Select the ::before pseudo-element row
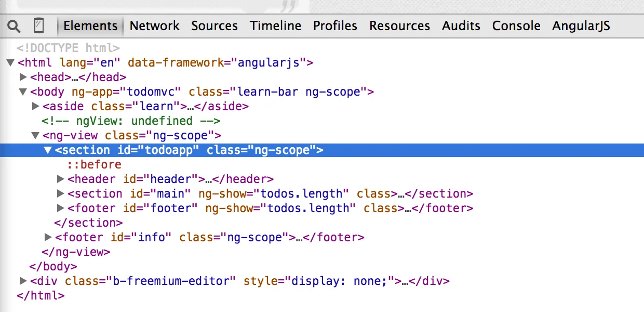644x312 pixels. (x=93, y=165)
